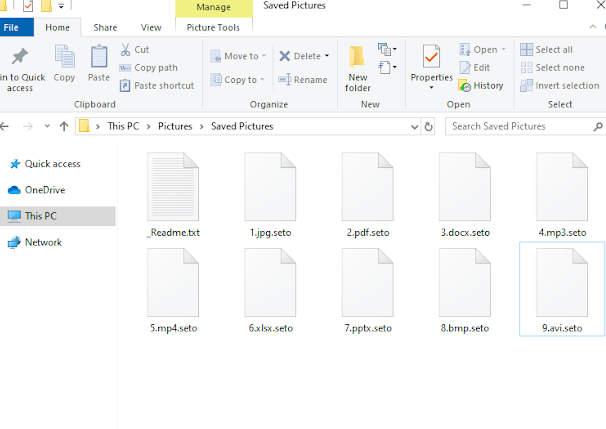The image size is (606, 429).
Task: Click the Cut scissors icon
Action: coord(126,50)
